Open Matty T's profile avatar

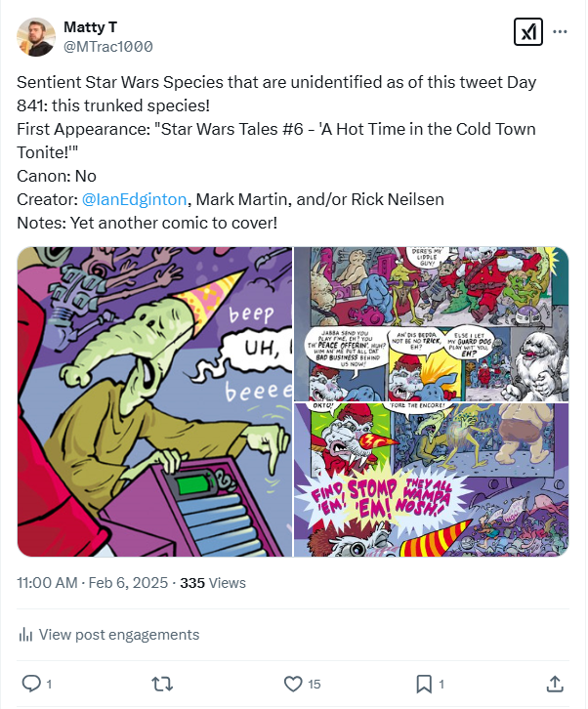(x=36, y=36)
